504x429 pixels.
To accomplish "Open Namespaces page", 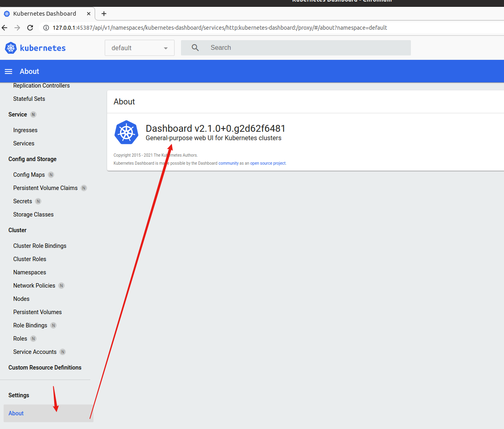I will tap(30, 272).
